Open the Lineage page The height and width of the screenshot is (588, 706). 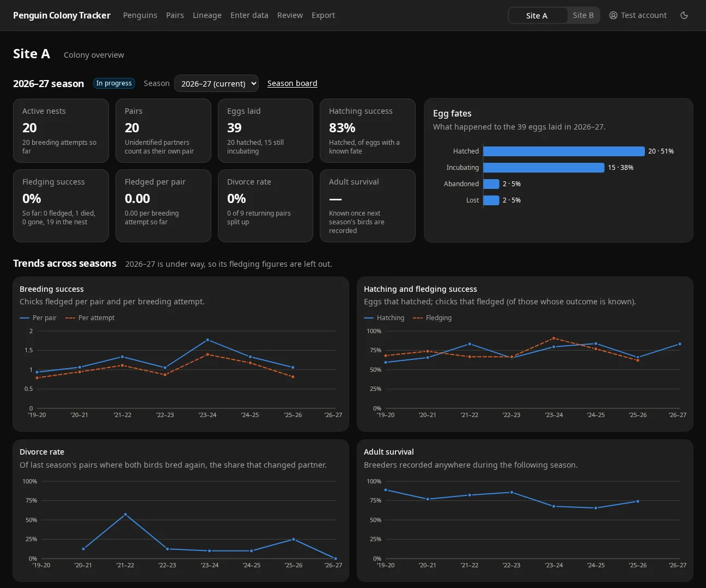[207, 15]
